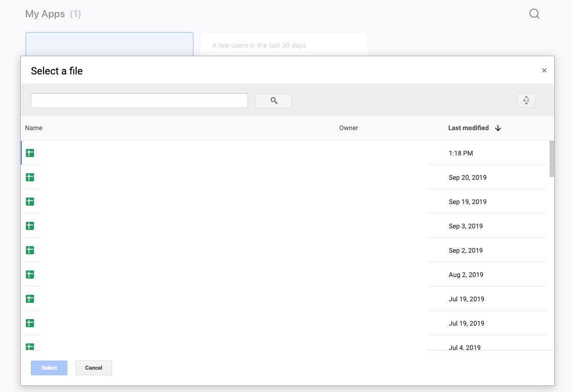This screenshot has height=392, width=572.
Task: Click the sort arrow beside Last modified
Action: click(498, 128)
